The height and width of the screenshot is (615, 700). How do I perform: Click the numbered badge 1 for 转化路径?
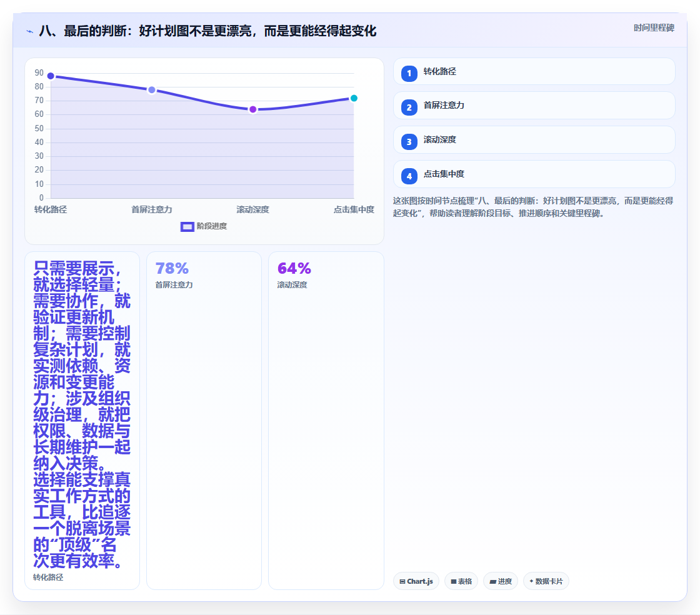pos(409,74)
